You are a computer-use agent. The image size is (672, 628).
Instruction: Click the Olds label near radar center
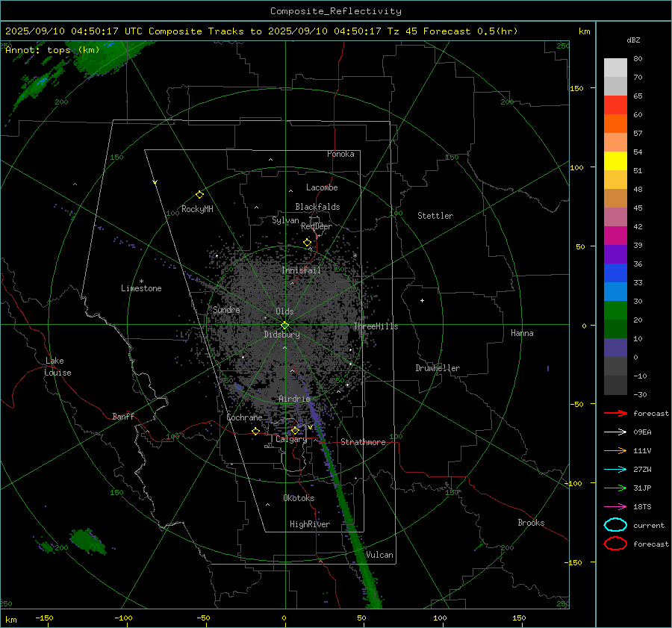(x=284, y=311)
